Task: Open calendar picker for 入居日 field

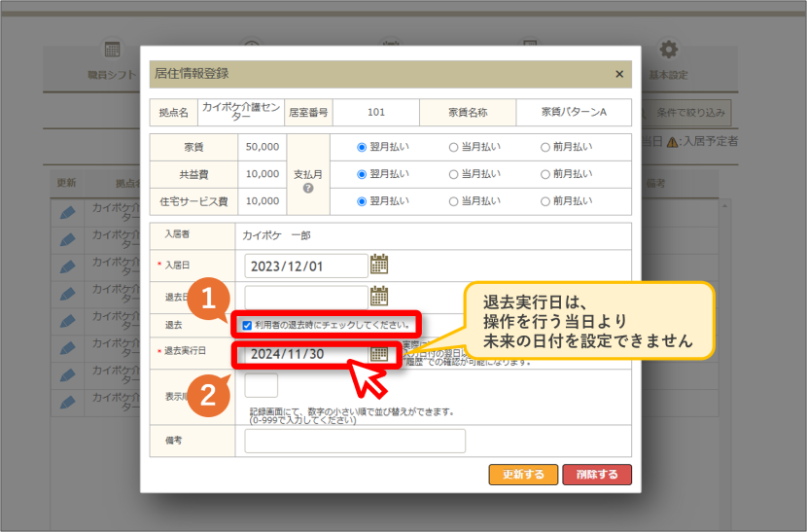Action: (379, 265)
